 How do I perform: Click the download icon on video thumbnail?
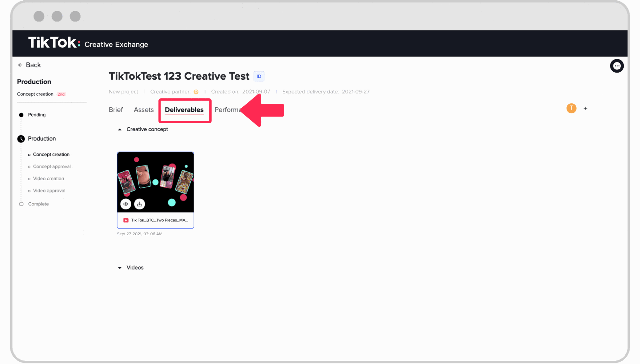(140, 204)
